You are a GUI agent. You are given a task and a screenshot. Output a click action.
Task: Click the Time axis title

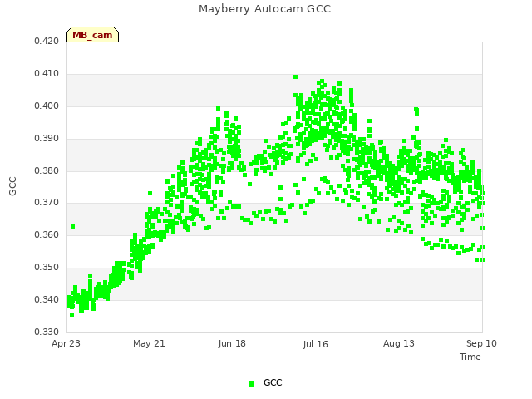(x=470, y=357)
